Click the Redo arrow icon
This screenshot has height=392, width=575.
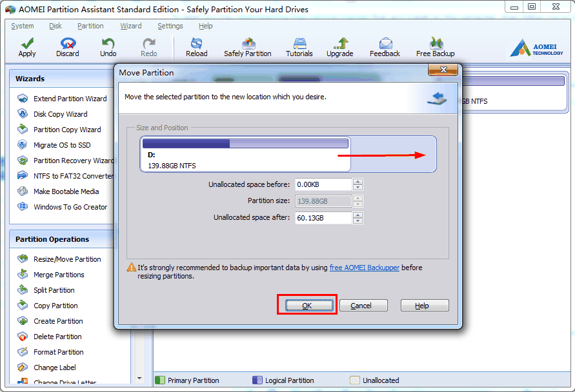coord(149,44)
